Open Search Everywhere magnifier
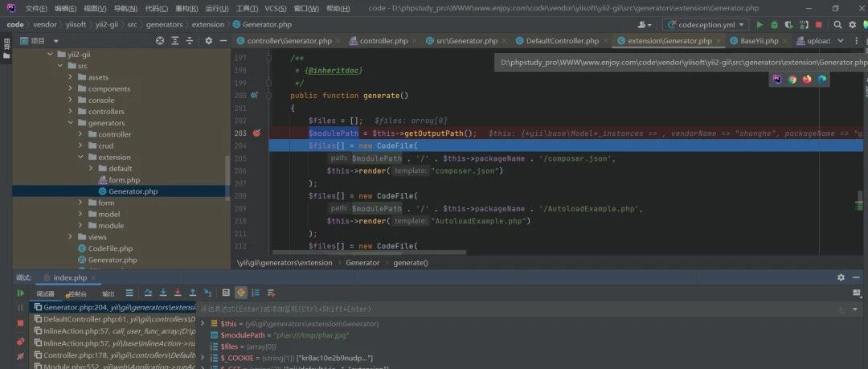The height and width of the screenshot is (369, 868). (837, 24)
